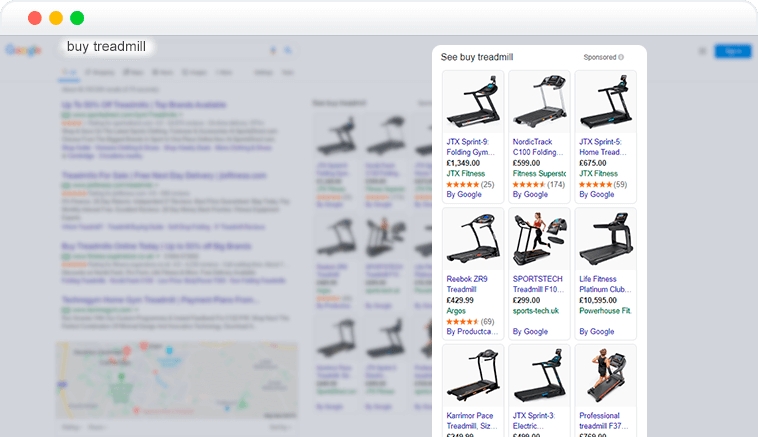Click the voice search microphone icon
The image size is (758, 437).
click(x=273, y=50)
